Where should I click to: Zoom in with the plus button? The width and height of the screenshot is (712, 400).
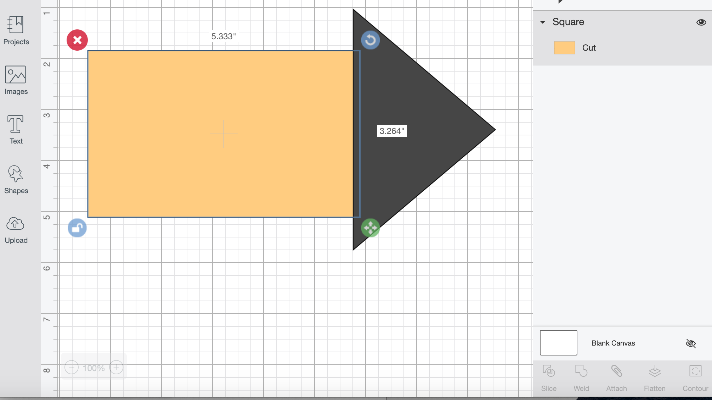click(116, 367)
